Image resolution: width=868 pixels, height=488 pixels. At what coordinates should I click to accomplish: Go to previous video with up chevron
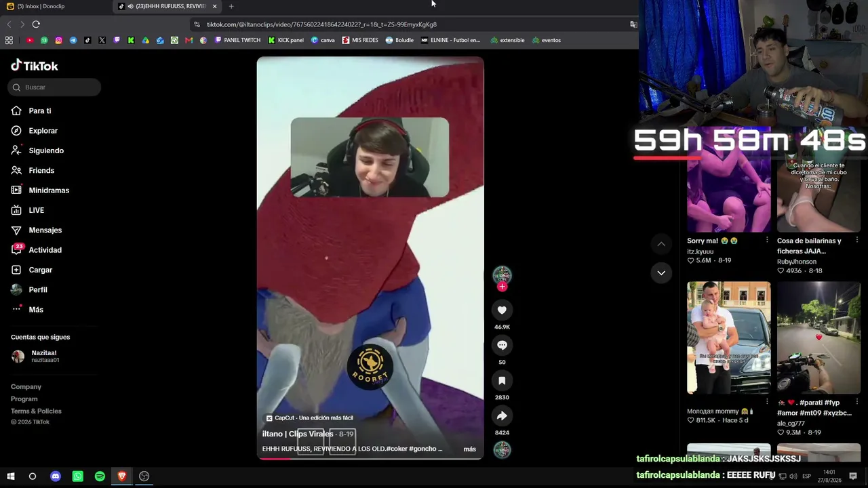pyautogui.click(x=661, y=244)
